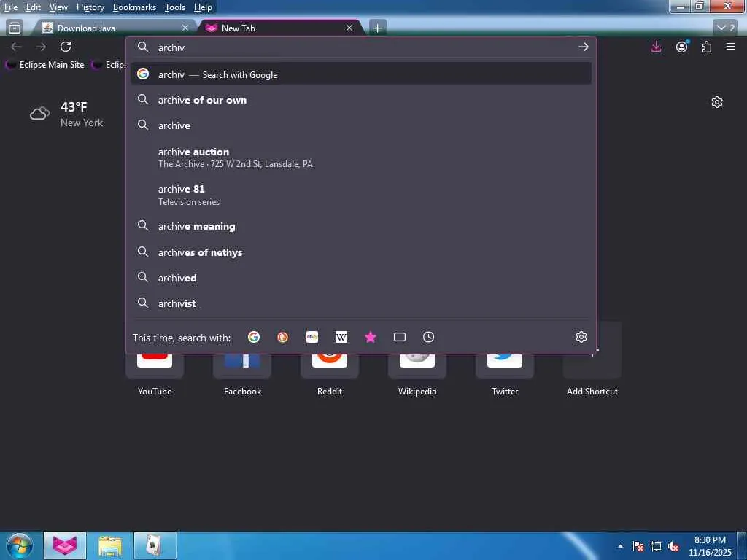Expand the list all tabs dropdown

click(725, 28)
